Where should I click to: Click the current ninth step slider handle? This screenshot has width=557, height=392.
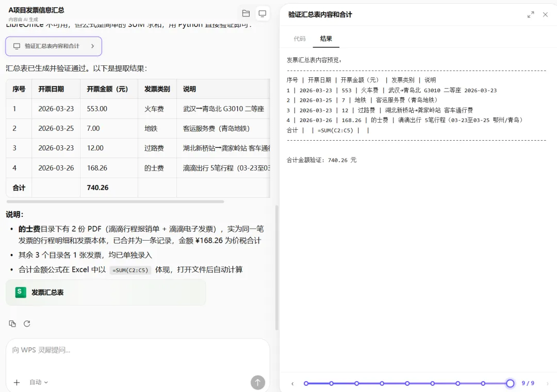(x=510, y=383)
